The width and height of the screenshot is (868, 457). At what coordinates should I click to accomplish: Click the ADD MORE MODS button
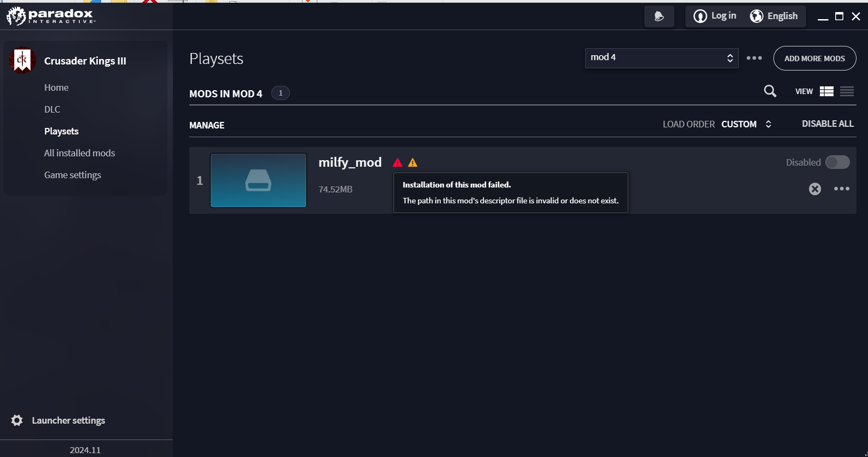[x=814, y=58]
